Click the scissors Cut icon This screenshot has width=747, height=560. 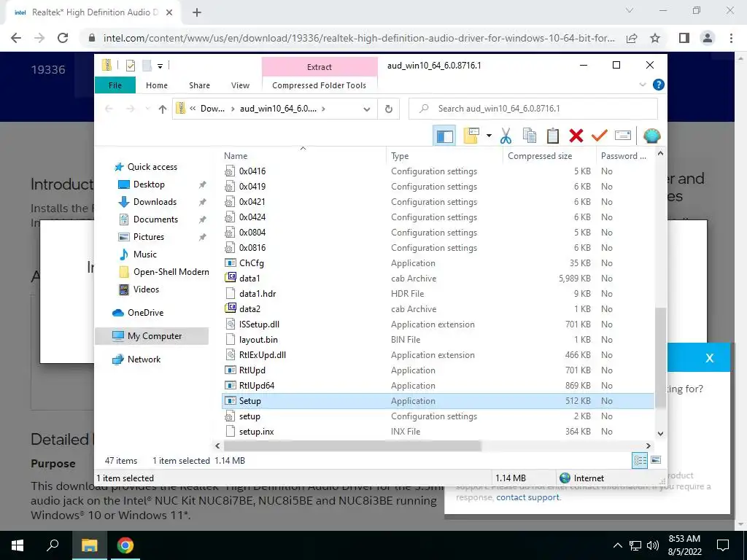(506, 136)
